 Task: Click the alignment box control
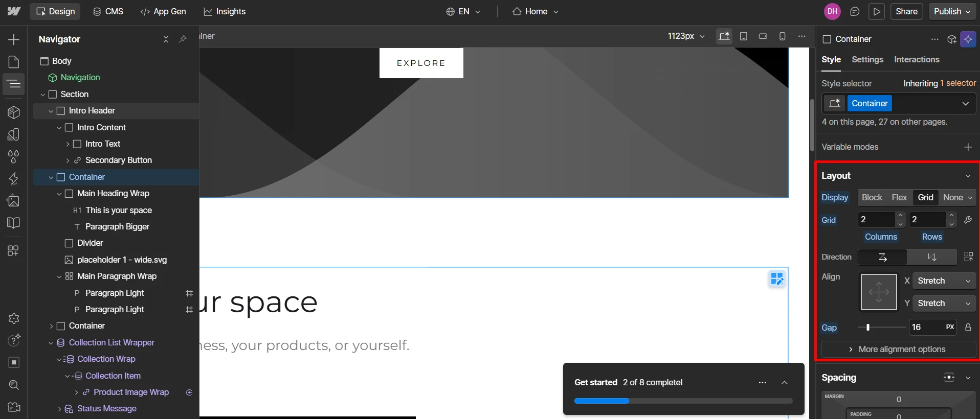(x=879, y=292)
